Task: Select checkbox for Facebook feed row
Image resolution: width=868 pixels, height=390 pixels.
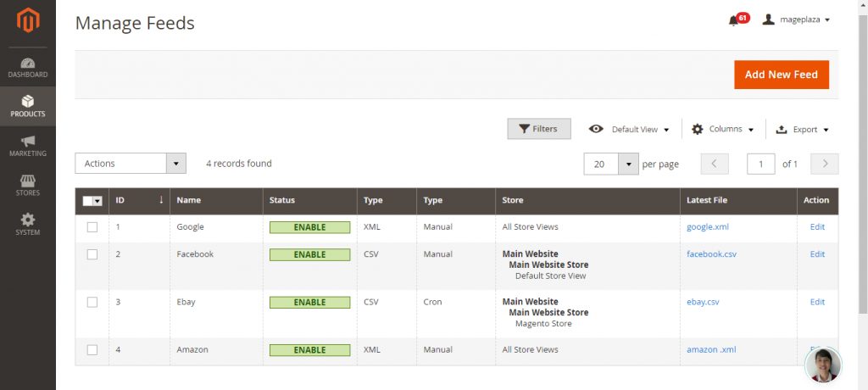Action: coord(92,254)
